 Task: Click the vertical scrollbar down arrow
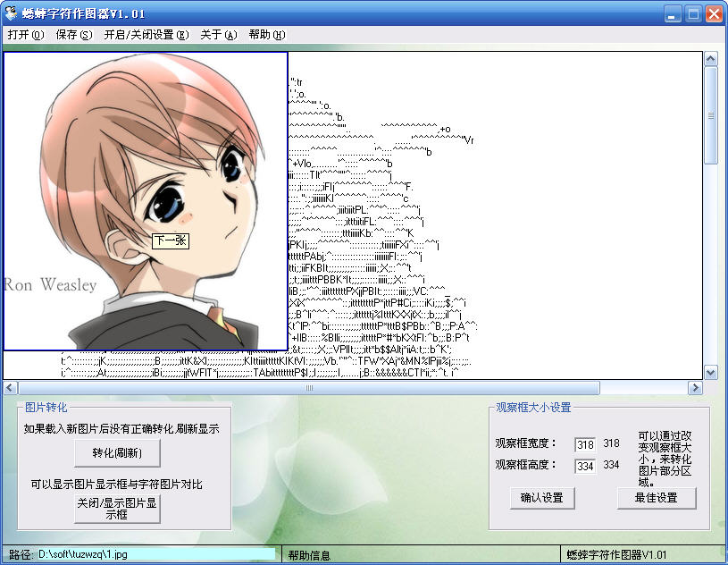711,372
